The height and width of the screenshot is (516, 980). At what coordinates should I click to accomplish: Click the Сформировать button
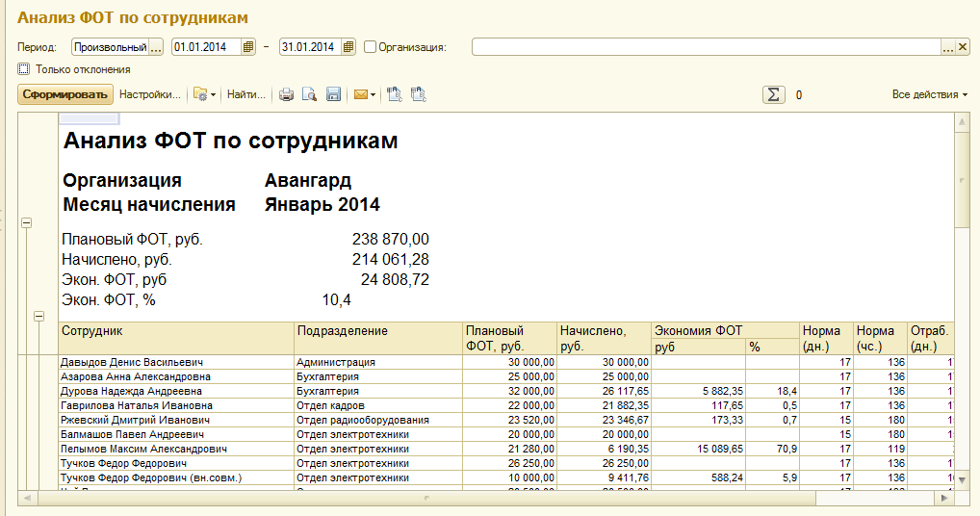click(x=65, y=94)
